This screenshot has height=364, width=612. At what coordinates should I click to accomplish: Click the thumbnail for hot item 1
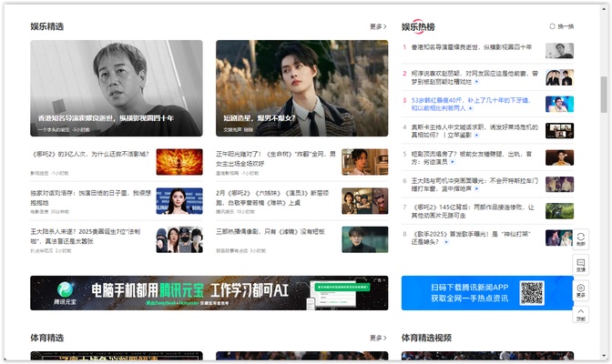[x=559, y=50]
